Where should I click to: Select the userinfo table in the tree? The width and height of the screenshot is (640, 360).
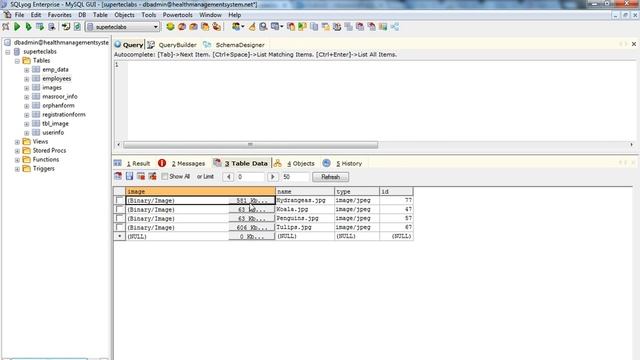point(53,133)
